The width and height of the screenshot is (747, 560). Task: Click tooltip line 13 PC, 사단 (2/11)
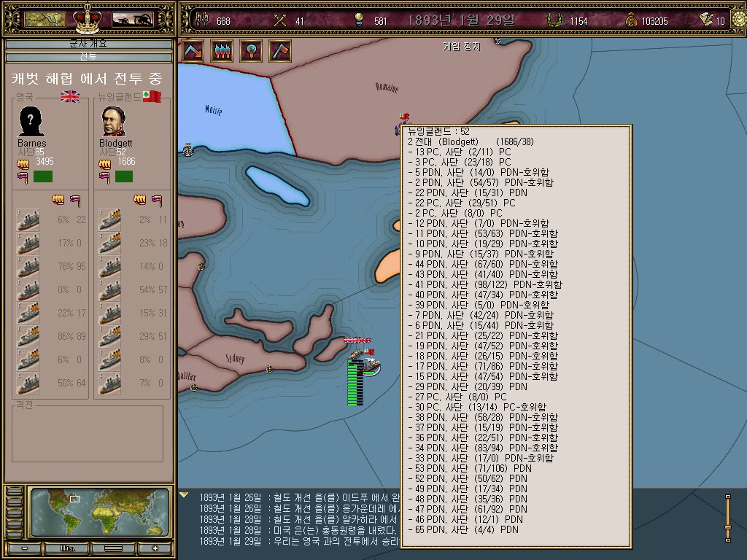460,152
